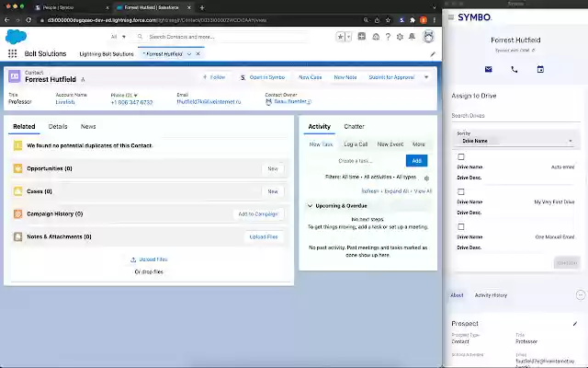Switch to People | Symbo browser tab

tap(72, 7)
